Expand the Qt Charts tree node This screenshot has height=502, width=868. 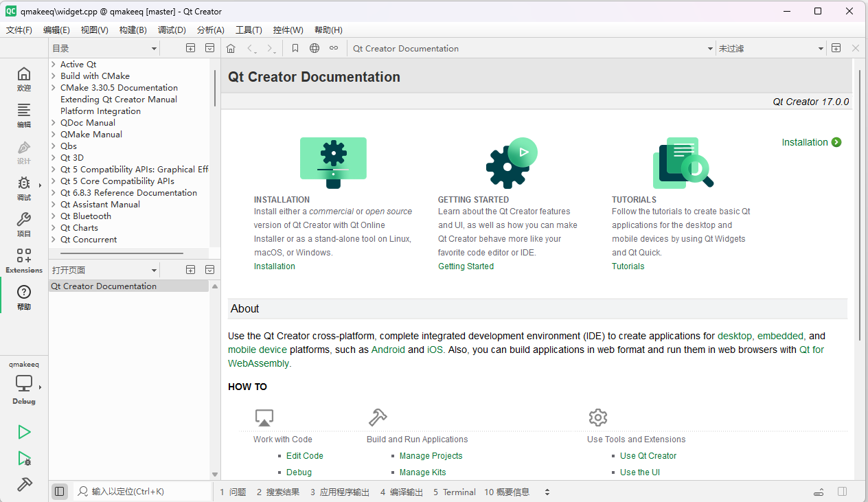tap(54, 228)
